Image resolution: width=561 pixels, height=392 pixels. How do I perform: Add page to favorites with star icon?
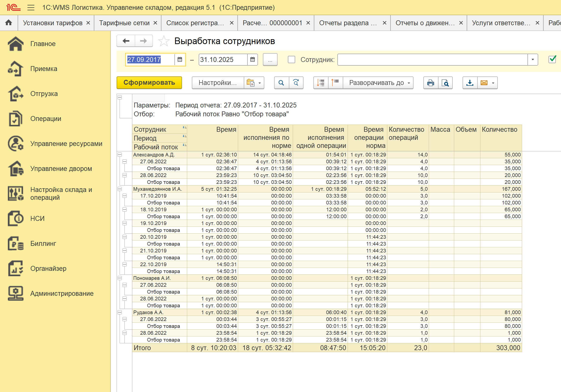(164, 41)
